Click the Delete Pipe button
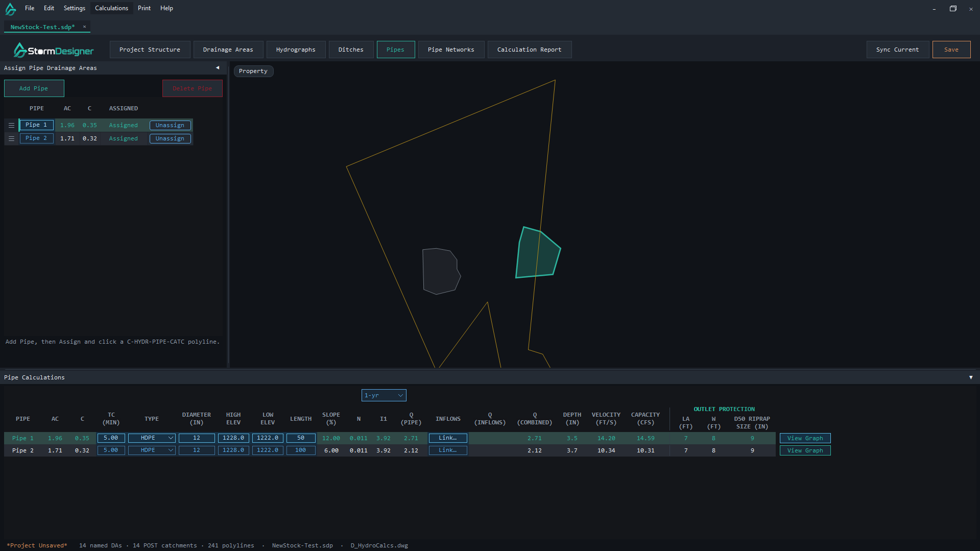 (193, 88)
